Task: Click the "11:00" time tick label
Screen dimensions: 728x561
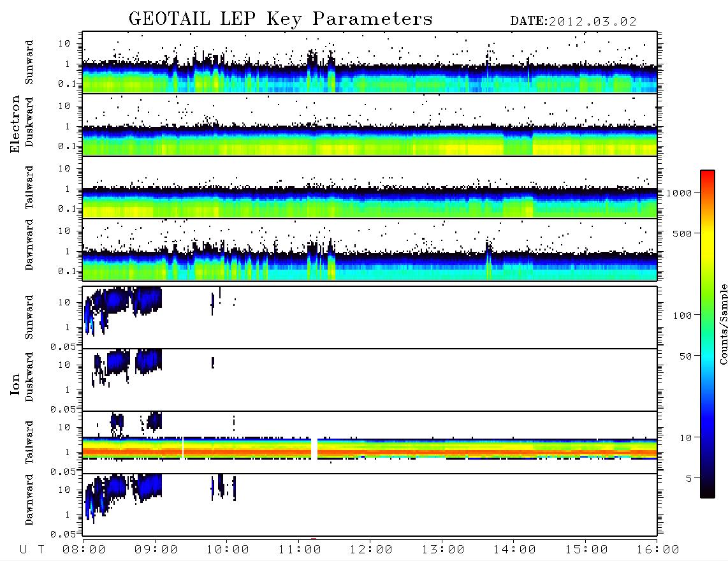Action: (x=300, y=550)
